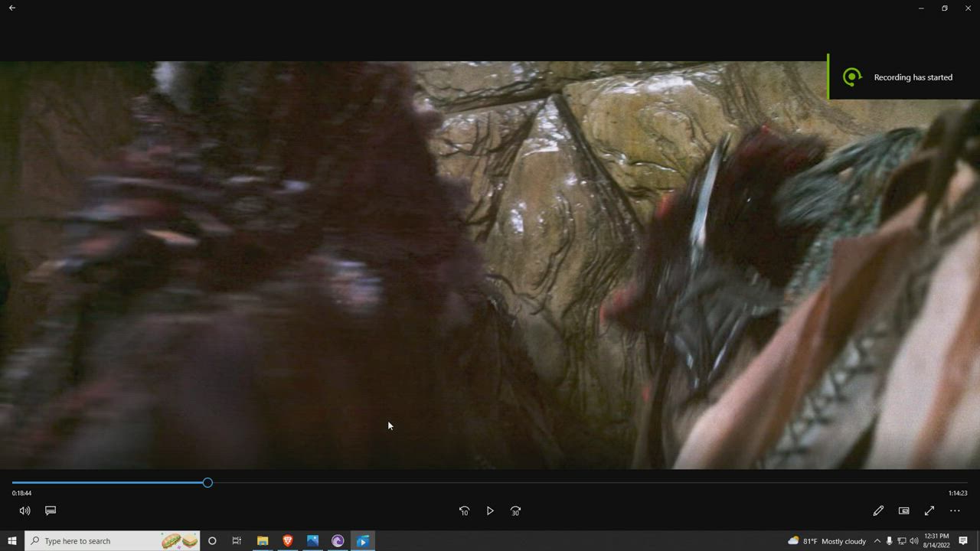The image size is (980, 551).
Task: Open the Windows Start menu
Action: click(x=12, y=541)
